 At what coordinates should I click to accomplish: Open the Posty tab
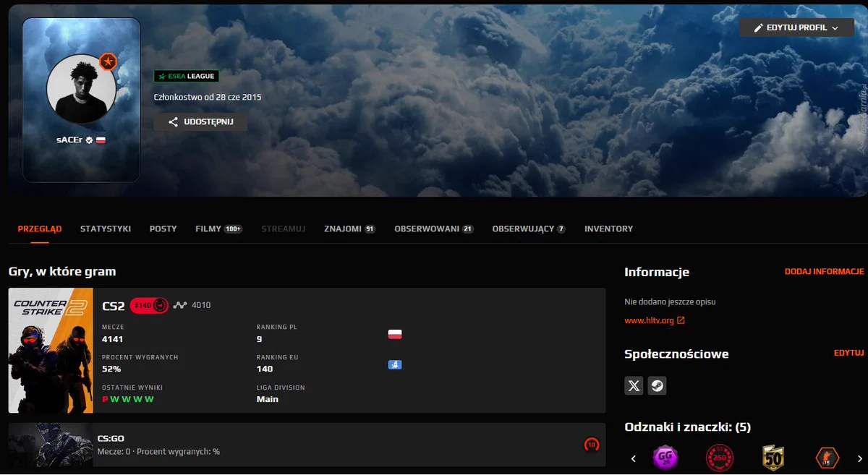[x=163, y=228]
